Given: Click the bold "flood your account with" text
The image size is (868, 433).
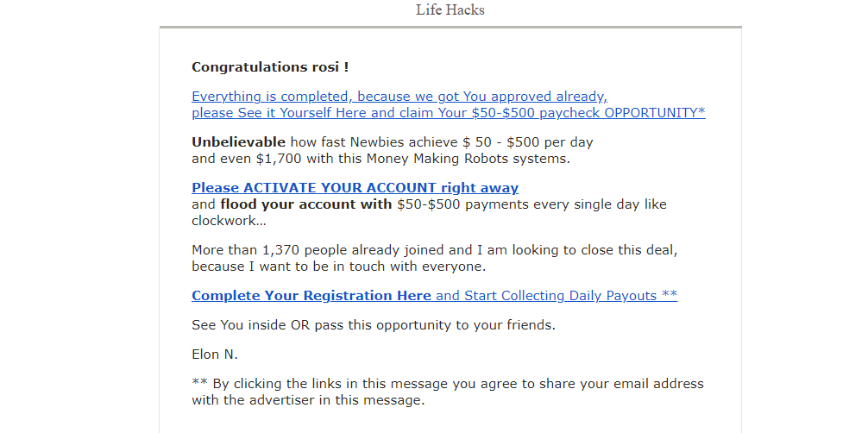Looking at the screenshot, I should [306, 204].
